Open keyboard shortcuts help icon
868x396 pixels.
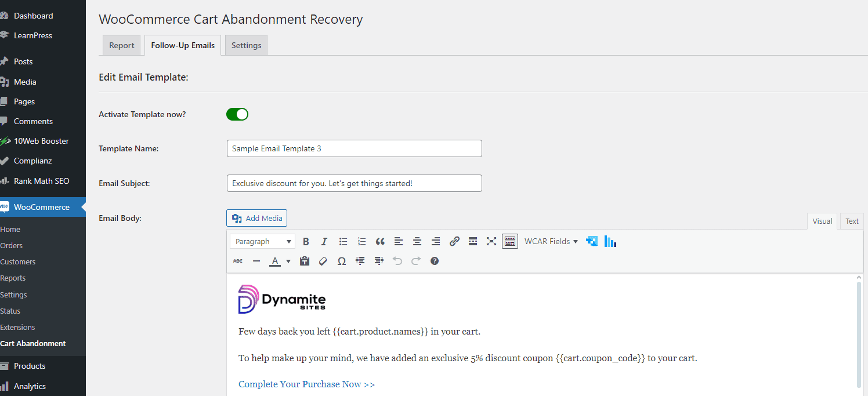[x=435, y=261]
